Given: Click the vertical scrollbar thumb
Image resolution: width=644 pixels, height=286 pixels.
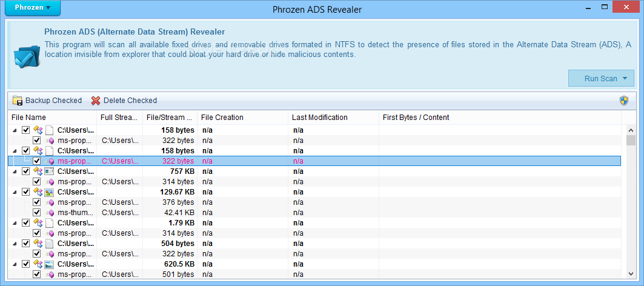Looking at the screenshot, I should pyautogui.click(x=631, y=140).
